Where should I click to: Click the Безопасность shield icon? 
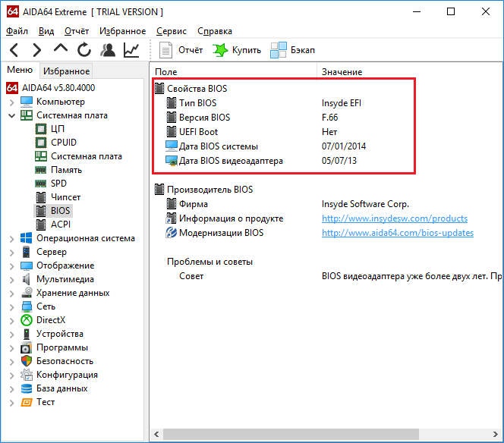tap(27, 361)
